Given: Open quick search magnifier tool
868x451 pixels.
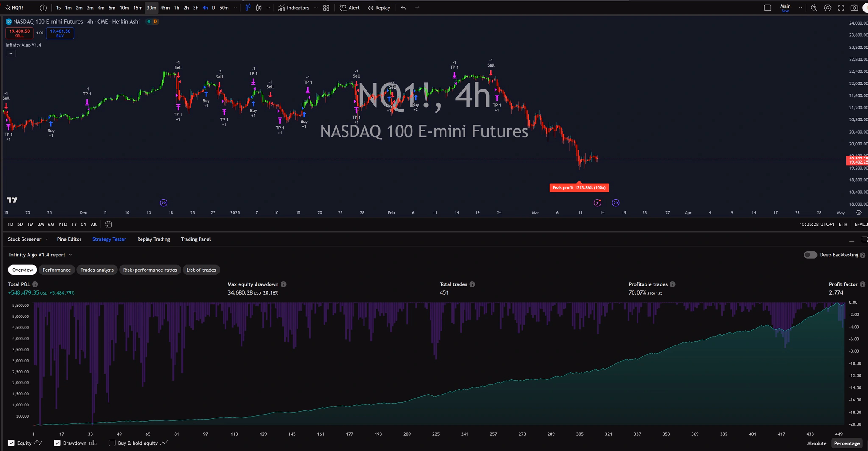Looking at the screenshot, I should [x=814, y=8].
